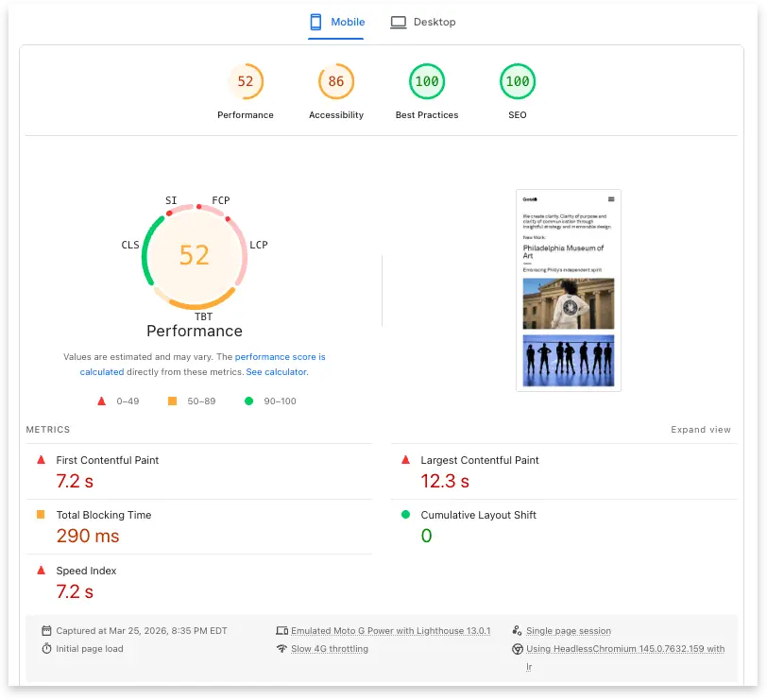Select the Mobile tab
The width and height of the screenshot is (767, 700).
[x=335, y=22]
